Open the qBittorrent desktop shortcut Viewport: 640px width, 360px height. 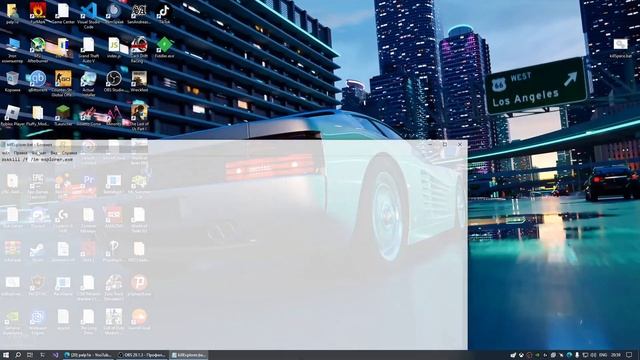(38, 81)
